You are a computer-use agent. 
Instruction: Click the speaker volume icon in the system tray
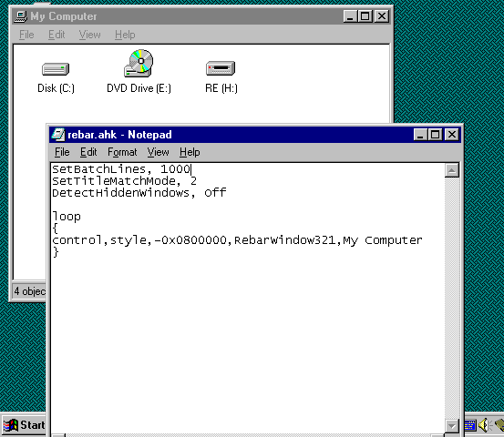[x=484, y=425]
